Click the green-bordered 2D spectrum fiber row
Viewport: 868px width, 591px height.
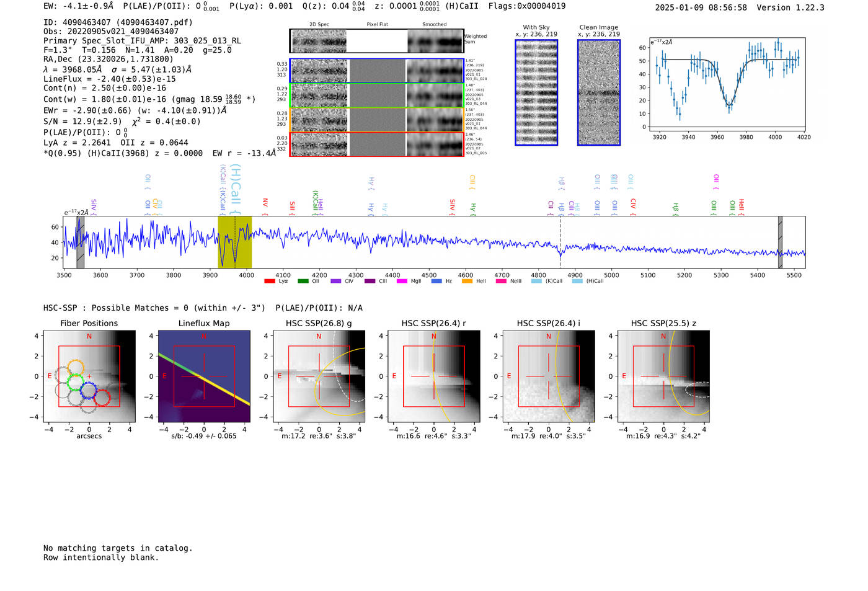pos(376,96)
